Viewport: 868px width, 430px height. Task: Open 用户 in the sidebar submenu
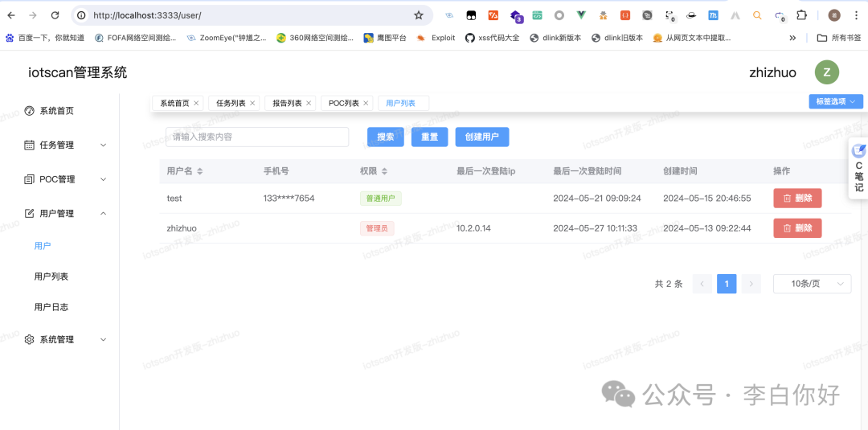pyautogui.click(x=43, y=246)
